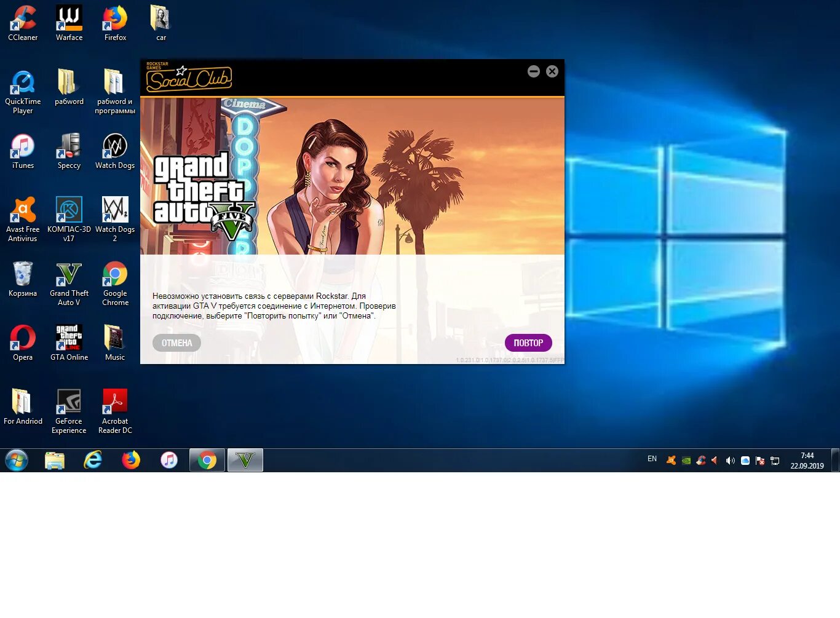The height and width of the screenshot is (618, 840).
Task: Open the Firefox desktop shortcut
Action: pos(115,23)
